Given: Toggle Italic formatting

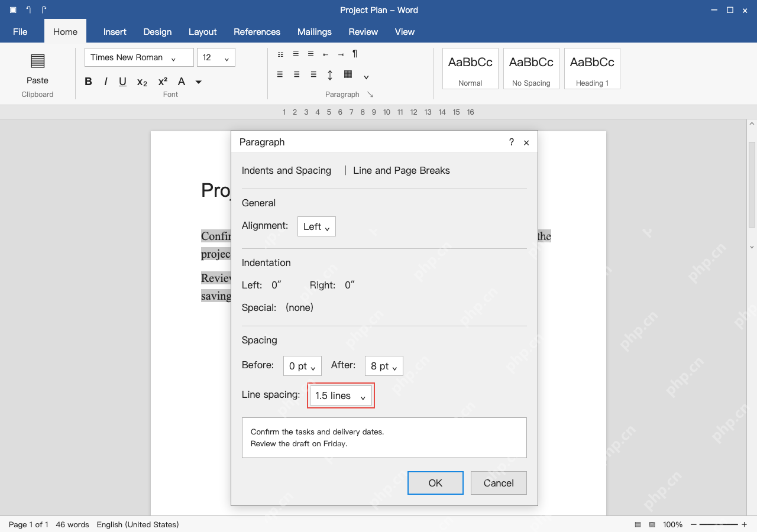Looking at the screenshot, I should [x=106, y=82].
